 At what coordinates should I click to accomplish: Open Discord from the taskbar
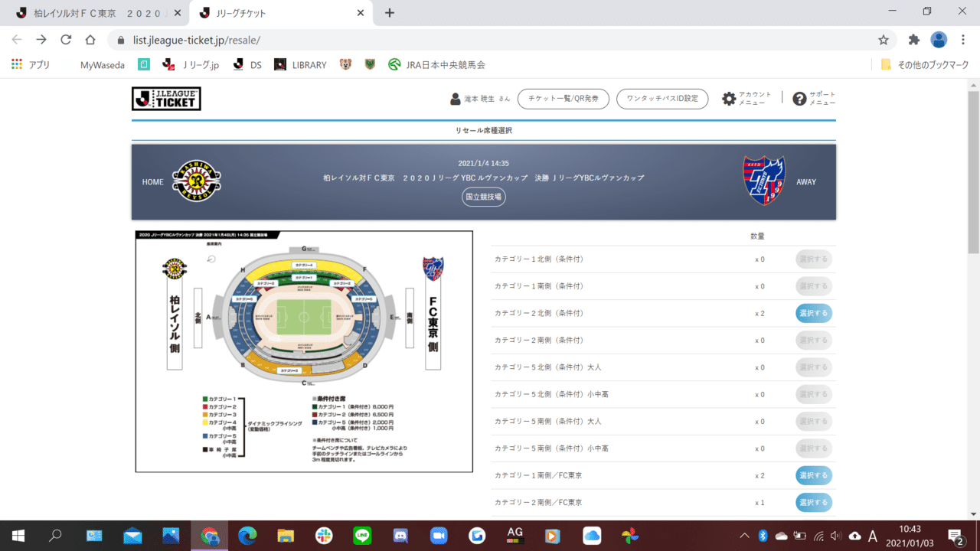point(400,535)
